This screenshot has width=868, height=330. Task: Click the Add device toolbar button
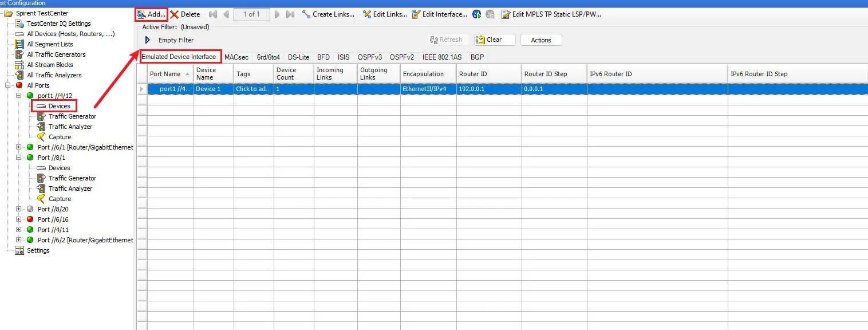coord(152,14)
